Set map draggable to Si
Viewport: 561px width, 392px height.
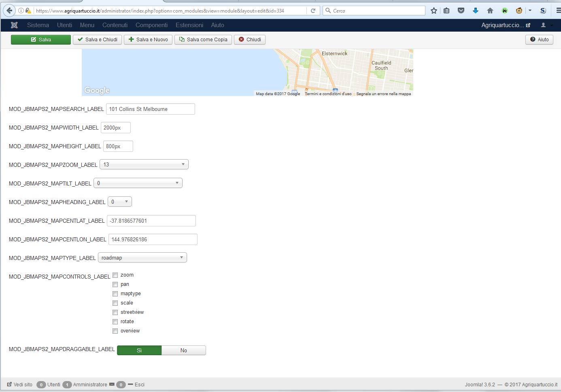(139, 350)
